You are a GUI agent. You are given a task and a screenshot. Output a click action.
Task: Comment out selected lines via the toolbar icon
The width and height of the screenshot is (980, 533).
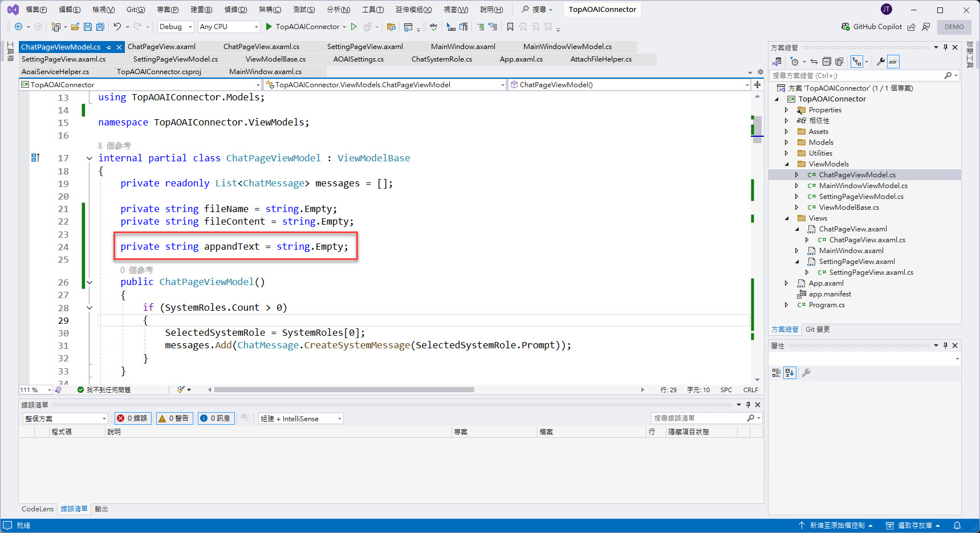[481, 27]
